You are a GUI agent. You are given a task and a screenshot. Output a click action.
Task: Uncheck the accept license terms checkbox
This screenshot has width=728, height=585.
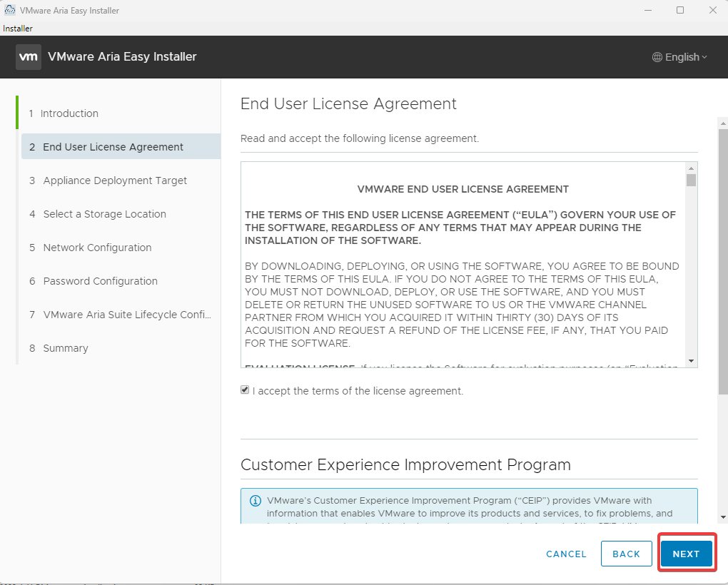(x=245, y=390)
